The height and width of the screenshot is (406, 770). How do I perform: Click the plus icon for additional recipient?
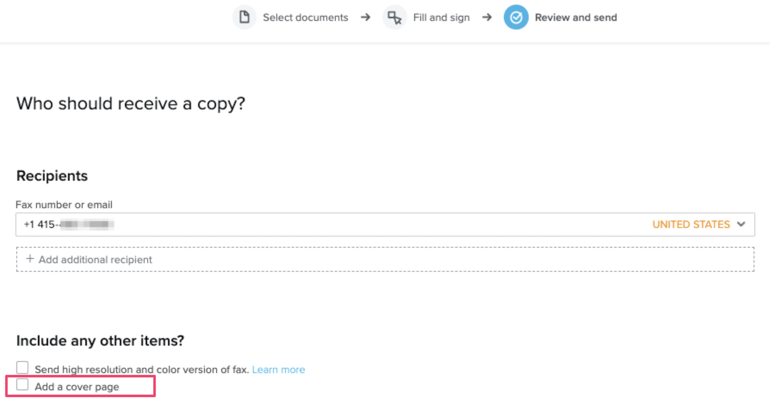30,259
